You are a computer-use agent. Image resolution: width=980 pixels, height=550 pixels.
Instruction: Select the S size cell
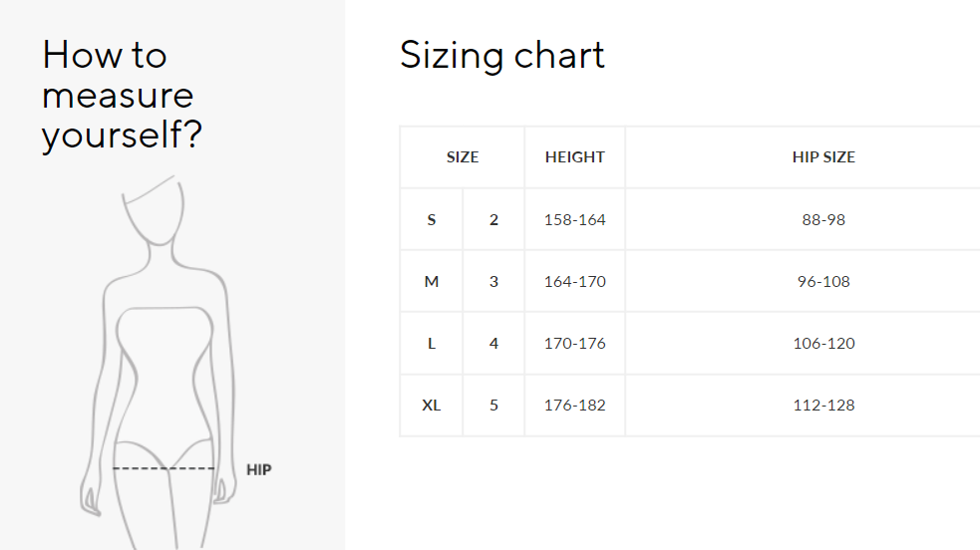(x=431, y=219)
